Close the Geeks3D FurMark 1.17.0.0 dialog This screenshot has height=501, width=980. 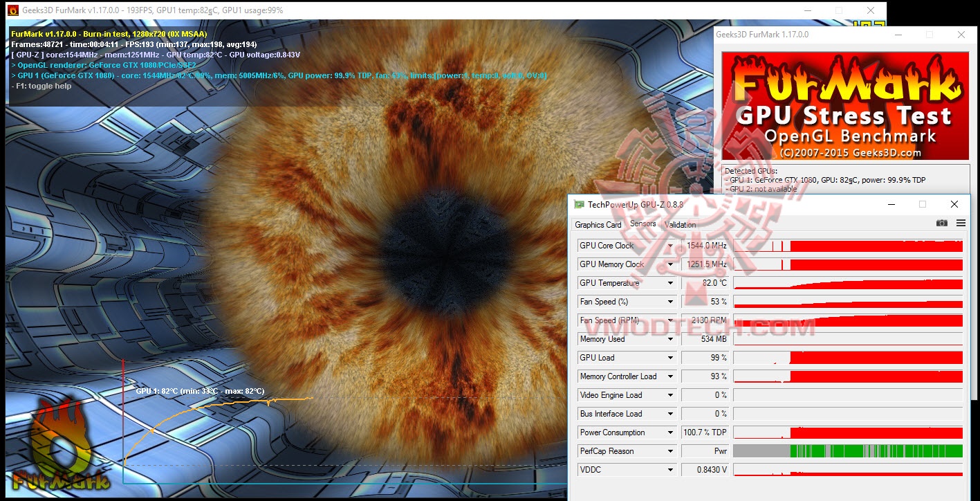pyautogui.click(x=961, y=35)
